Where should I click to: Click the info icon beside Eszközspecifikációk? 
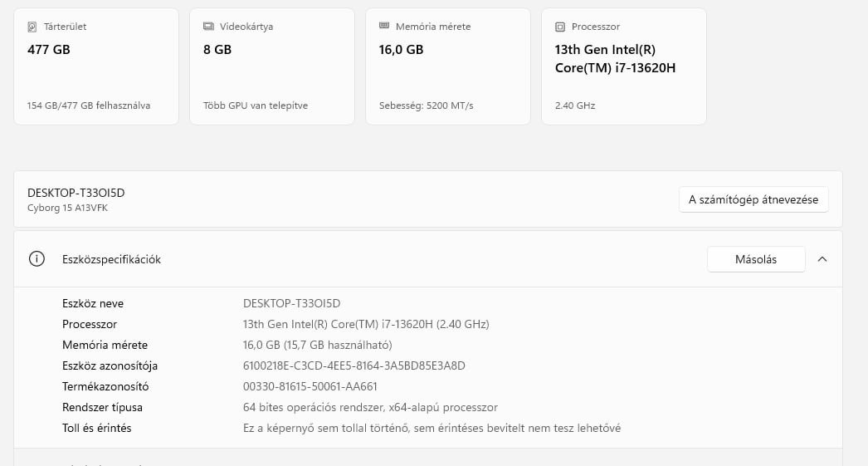pos(37,259)
